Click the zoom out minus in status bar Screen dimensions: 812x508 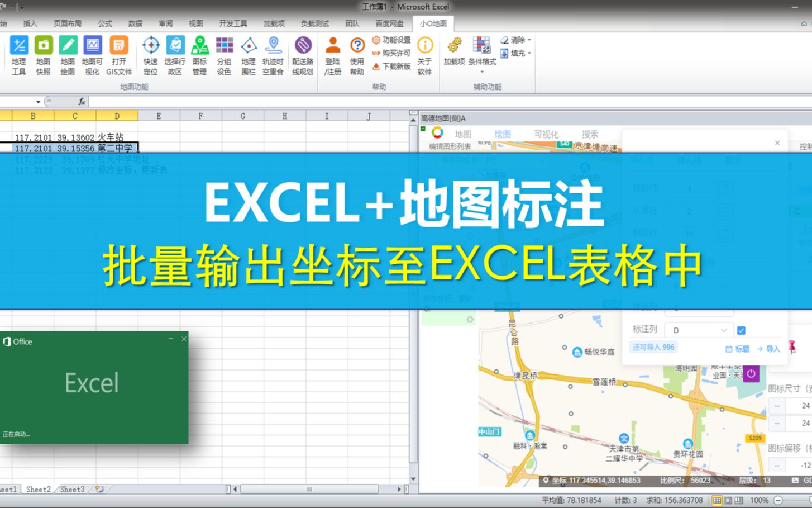click(778, 500)
